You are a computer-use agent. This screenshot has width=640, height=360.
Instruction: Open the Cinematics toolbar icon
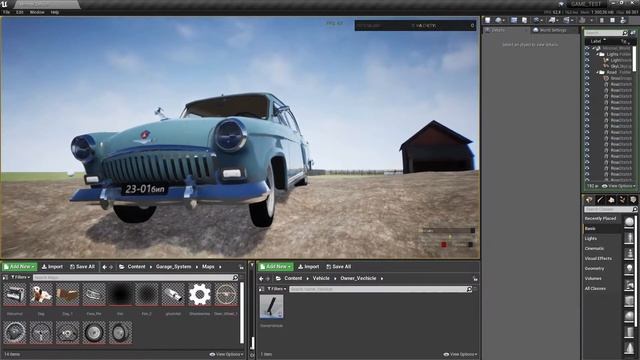tap(568, 20)
